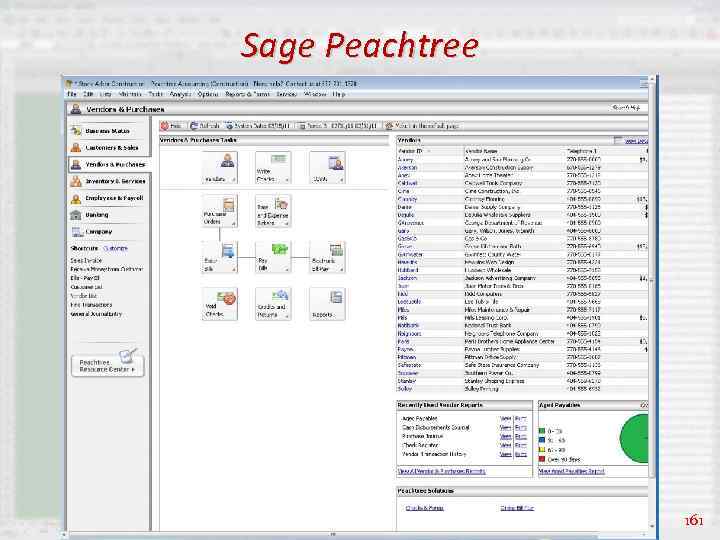Open the Reports & Forms menu

point(247,94)
